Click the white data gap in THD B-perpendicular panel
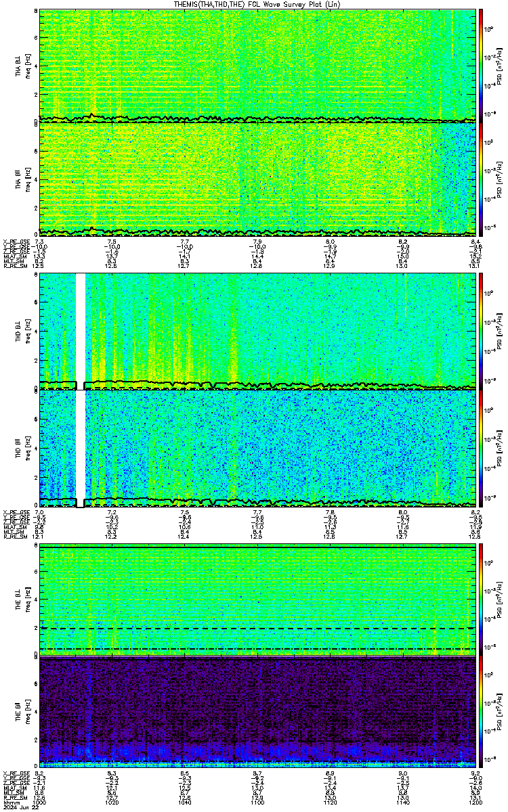 (80, 332)
